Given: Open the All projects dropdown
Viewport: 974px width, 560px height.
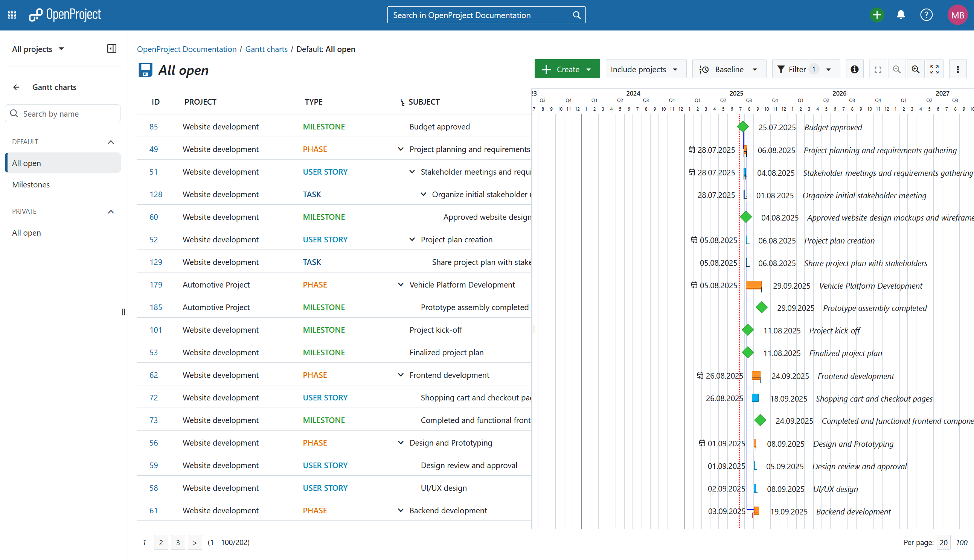Looking at the screenshot, I should 38,49.
